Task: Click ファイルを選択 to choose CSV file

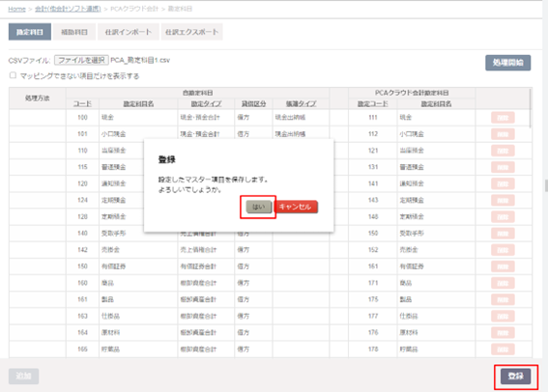Action: pyautogui.click(x=81, y=60)
